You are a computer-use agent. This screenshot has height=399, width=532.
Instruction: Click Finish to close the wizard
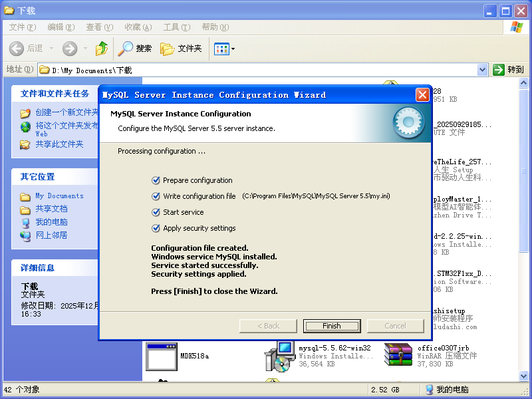pos(332,326)
